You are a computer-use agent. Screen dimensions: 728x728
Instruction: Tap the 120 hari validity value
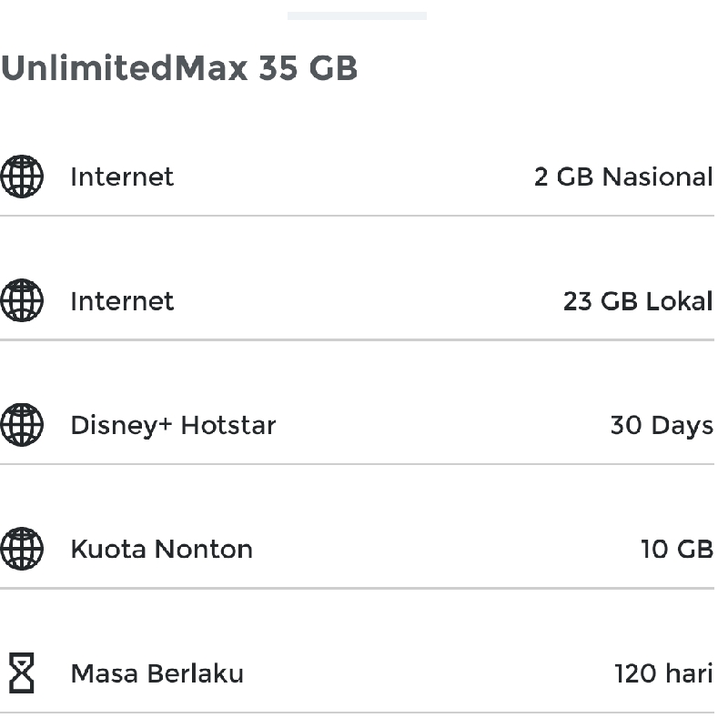pyautogui.click(x=664, y=673)
